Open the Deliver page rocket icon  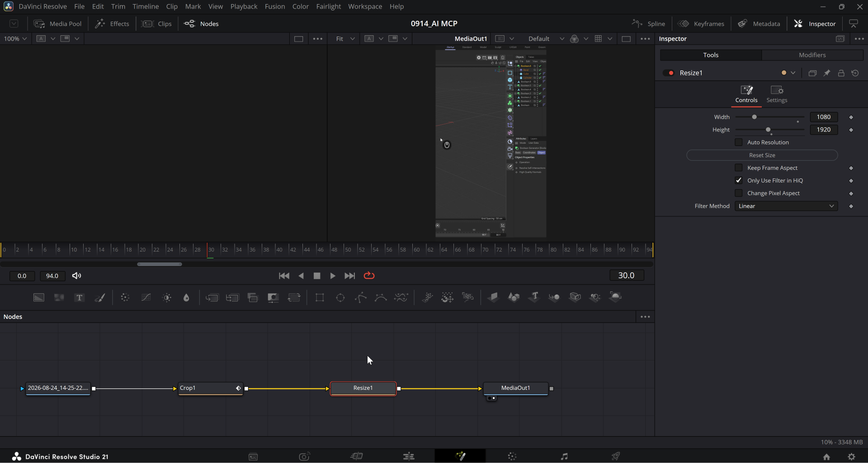point(616,457)
